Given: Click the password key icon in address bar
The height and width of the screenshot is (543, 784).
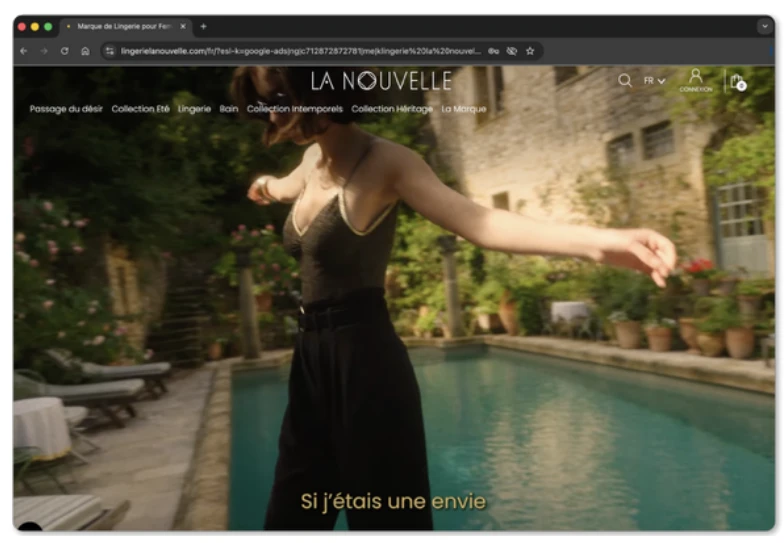Looking at the screenshot, I should pos(494,51).
